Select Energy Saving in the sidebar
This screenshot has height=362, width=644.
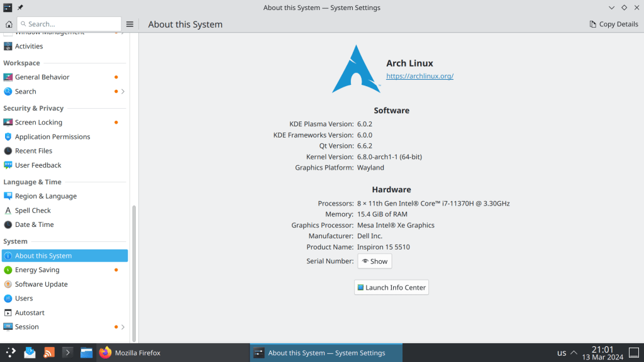(37, 270)
